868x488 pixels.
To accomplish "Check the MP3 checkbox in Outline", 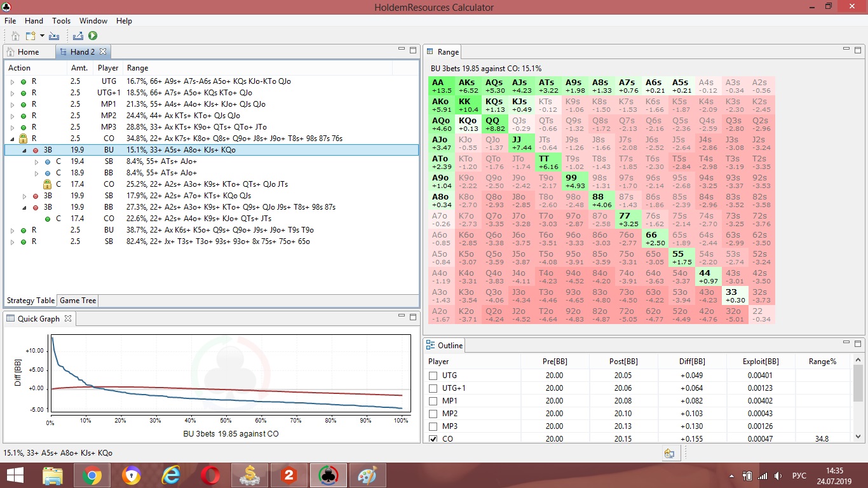I will [x=433, y=426].
